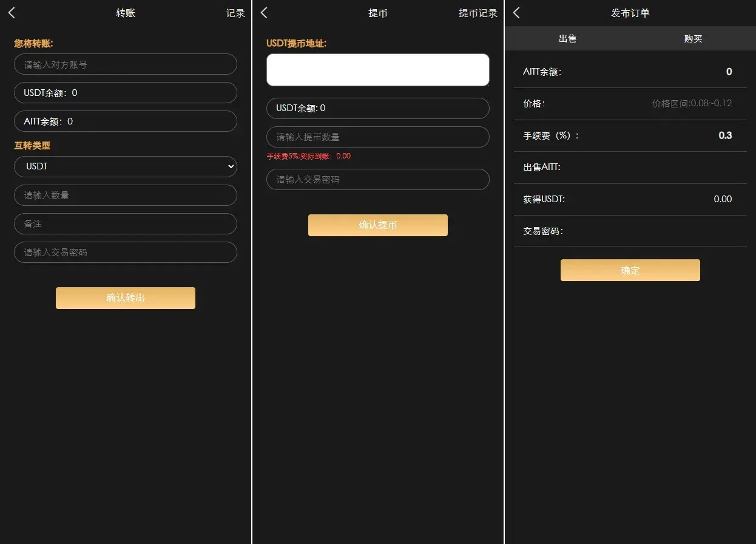Click the transfer amount (请输入数量) field
This screenshot has width=756, height=544.
(x=125, y=195)
